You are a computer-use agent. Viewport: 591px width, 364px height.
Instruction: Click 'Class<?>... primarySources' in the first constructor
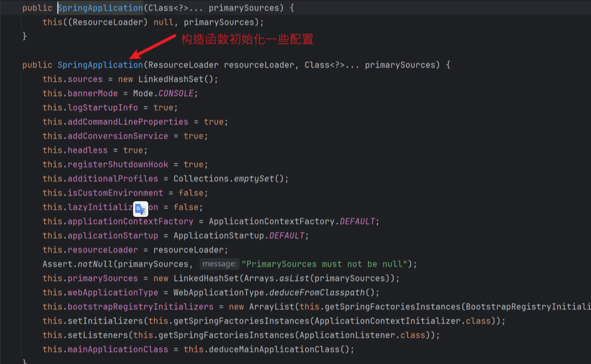pyautogui.click(x=213, y=8)
